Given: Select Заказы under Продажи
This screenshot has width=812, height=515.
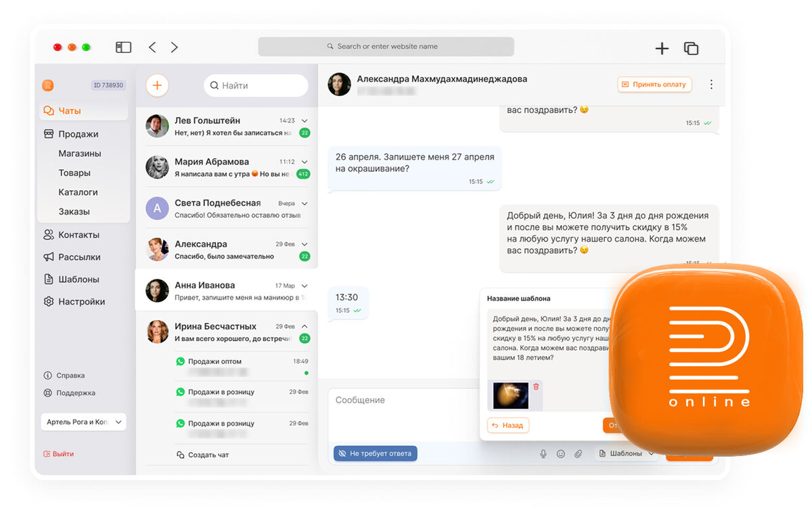Looking at the screenshot, I should click(x=74, y=212).
